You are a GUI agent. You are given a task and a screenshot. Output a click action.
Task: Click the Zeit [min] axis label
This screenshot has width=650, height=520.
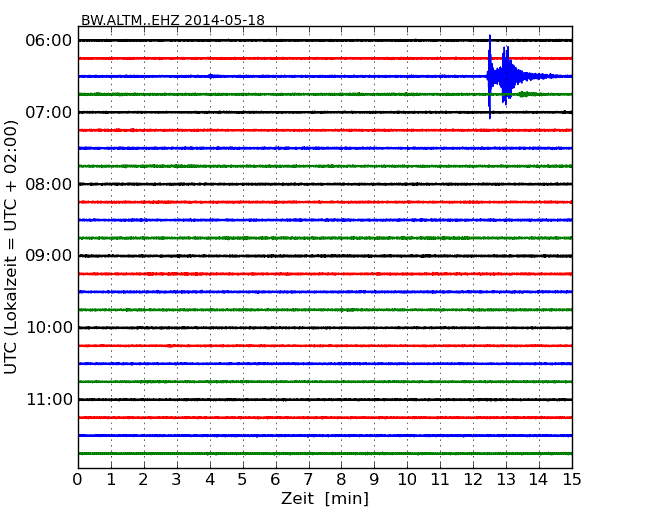tap(325, 498)
